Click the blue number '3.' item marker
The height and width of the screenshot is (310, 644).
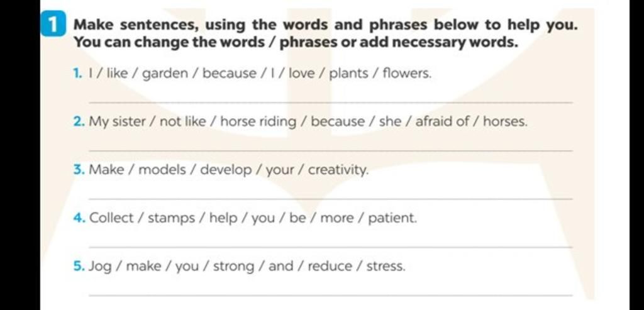point(80,170)
